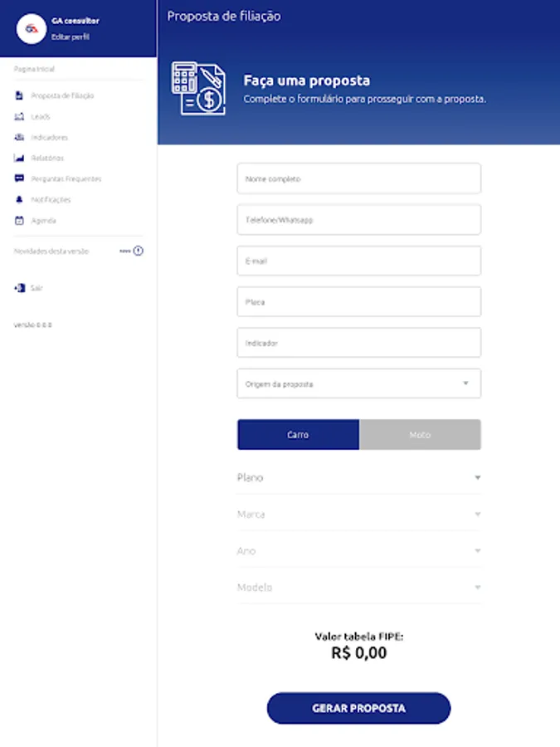560x747 pixels.
Task: Click the Nome completo input field
Action: (x=359, y=178)
